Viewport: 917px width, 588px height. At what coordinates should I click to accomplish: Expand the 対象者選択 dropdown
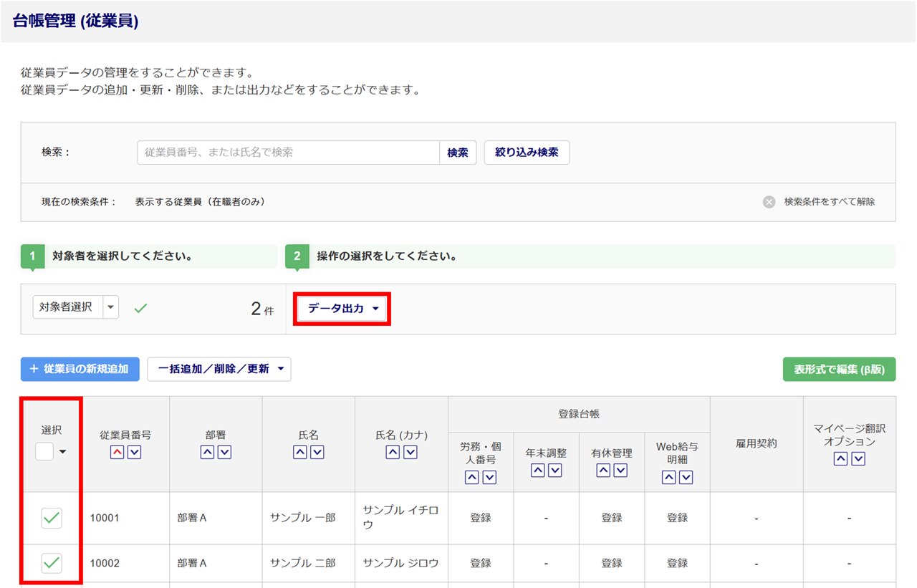pyautogui.click(x=110, y=307)
